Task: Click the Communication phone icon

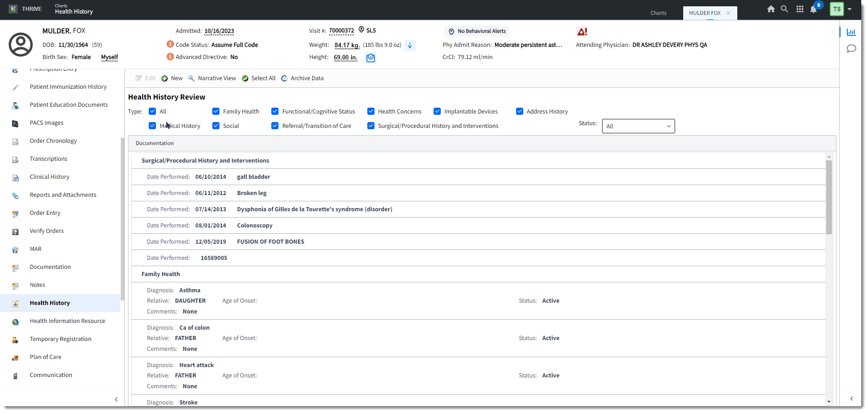Action: (x=15, y=376)
